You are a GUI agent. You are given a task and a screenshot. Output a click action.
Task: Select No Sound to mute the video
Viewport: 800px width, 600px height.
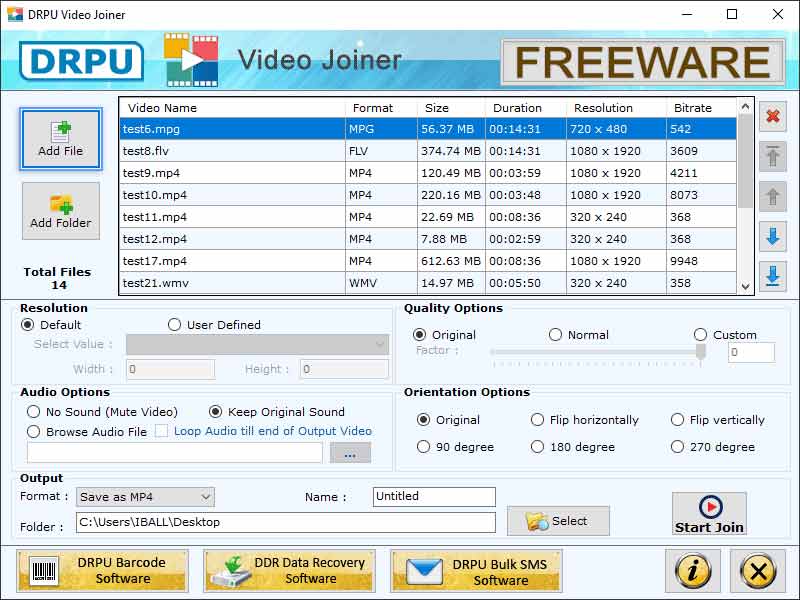[33, 412]
